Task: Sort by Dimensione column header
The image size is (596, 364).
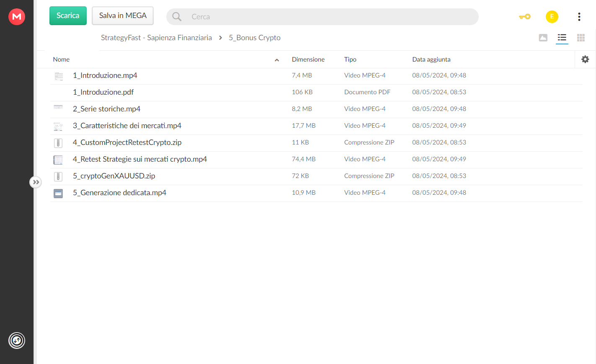Action: pyautogui.click(x=308, y=59)
